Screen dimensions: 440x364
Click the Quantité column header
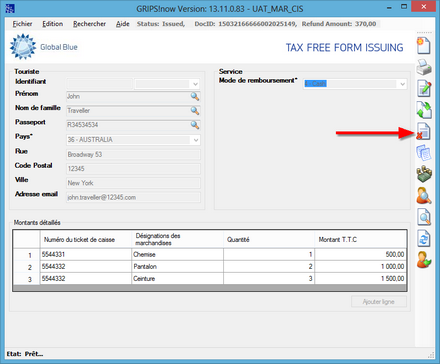[269, 239]
